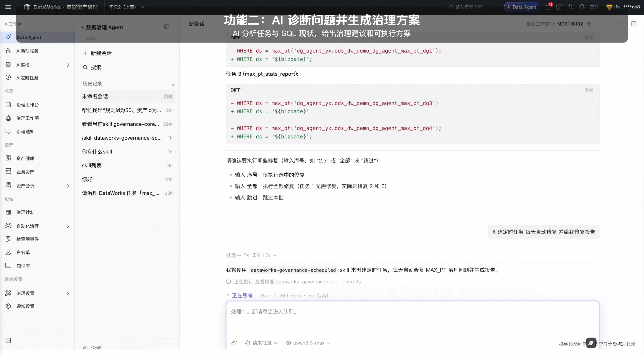
Task: Expand the 资产分析 submenu chevron
Action: (68, 186)
